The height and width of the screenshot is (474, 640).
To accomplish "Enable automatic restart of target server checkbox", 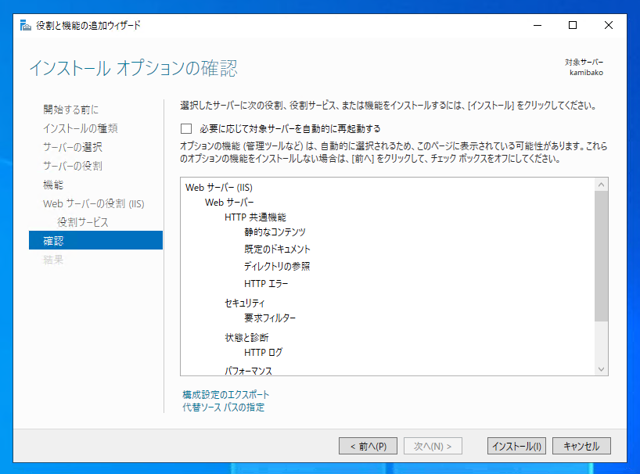I will pos(186,129).
